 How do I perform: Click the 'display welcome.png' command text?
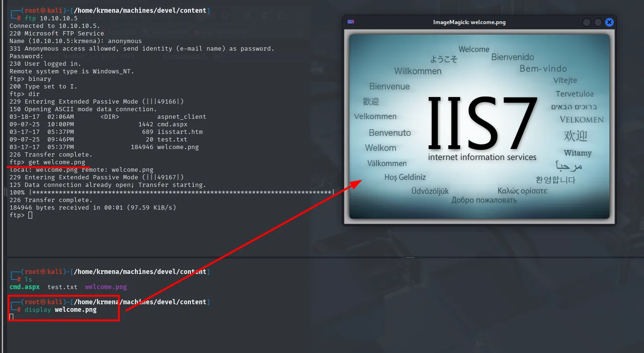point(61,309)
